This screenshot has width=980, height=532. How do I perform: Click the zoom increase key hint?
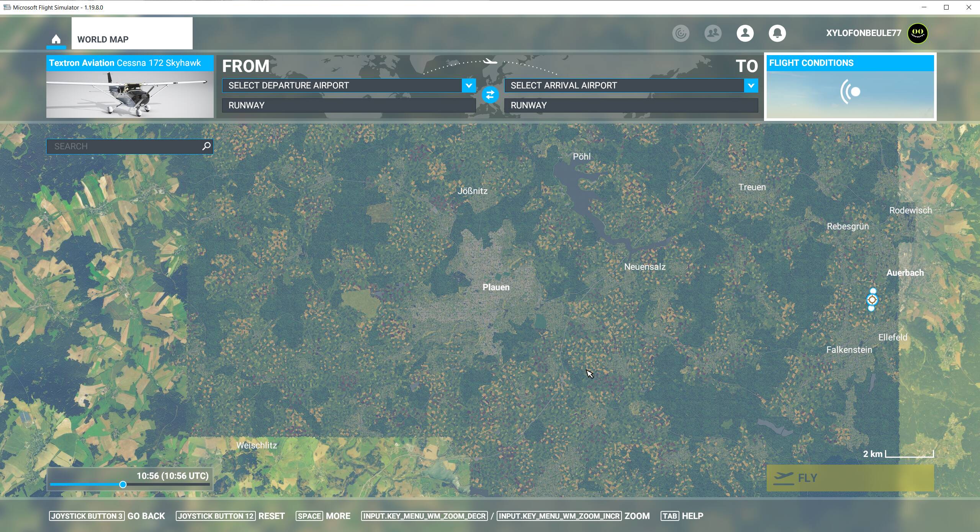point(559,516)
